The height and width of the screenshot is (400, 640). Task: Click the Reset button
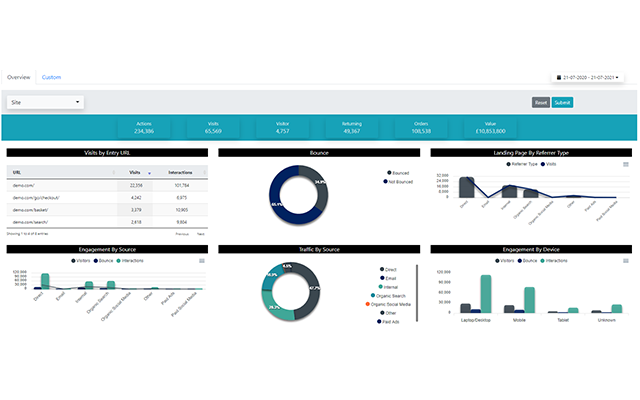pos(540,102)
